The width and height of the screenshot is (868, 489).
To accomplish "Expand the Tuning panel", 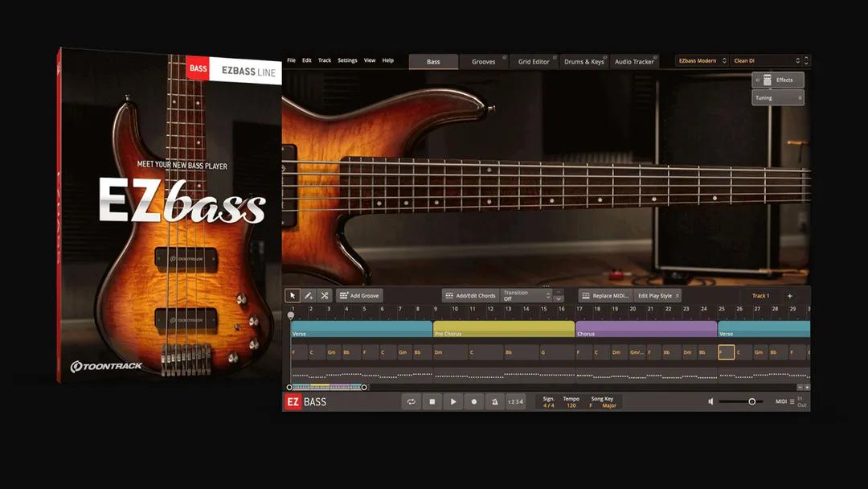I will [778, 97].
